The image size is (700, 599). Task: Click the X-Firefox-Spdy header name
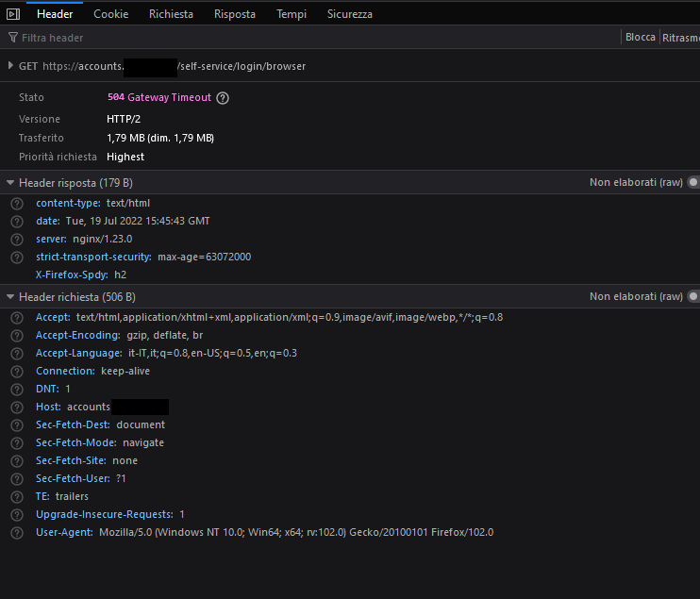(72, 275)
